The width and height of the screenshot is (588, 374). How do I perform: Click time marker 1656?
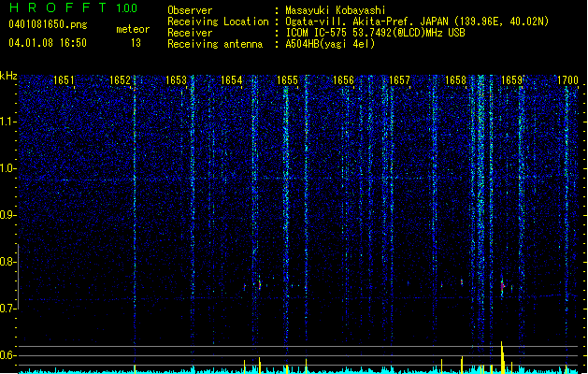click(343, 79)
